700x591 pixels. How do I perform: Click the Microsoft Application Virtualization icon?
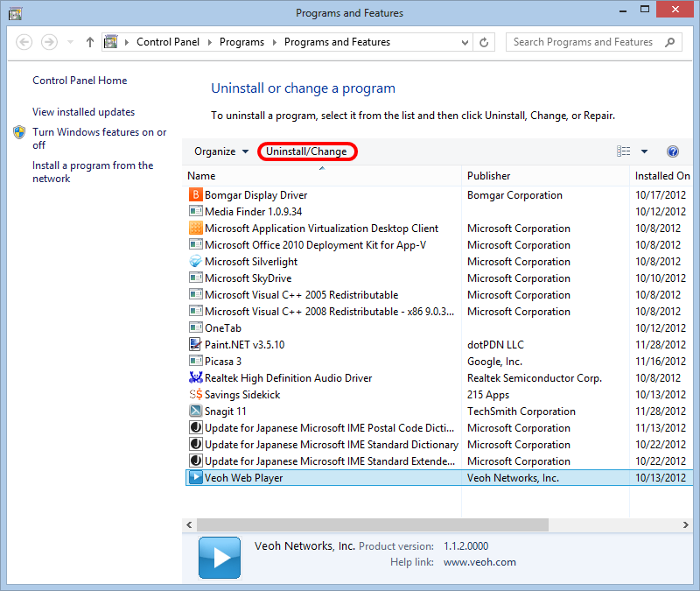[195, 228]
